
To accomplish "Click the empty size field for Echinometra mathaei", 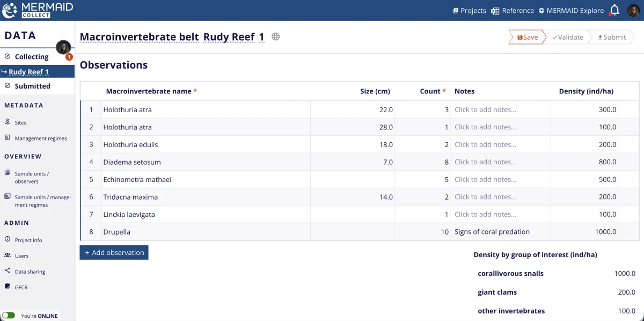I will [x=353, y=179].
